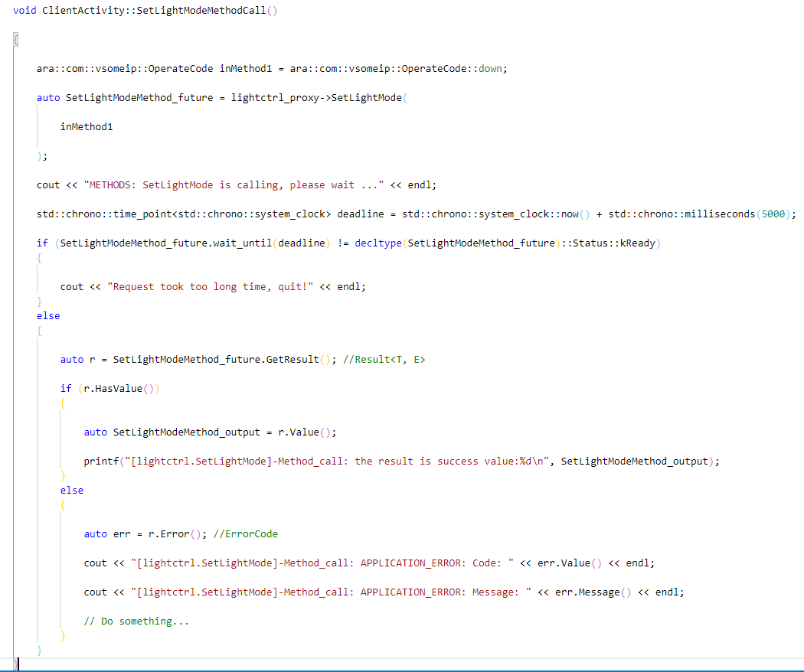Viewport: 804px width, 672px height.
Task: Click the 'Request took too long' string
Action: (211, 286)
